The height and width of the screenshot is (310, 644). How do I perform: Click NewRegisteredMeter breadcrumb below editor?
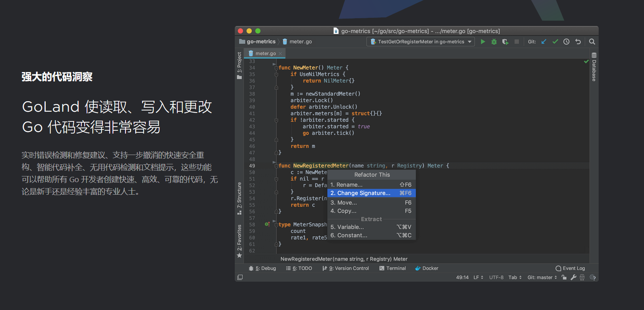click(x=344, y=259)
